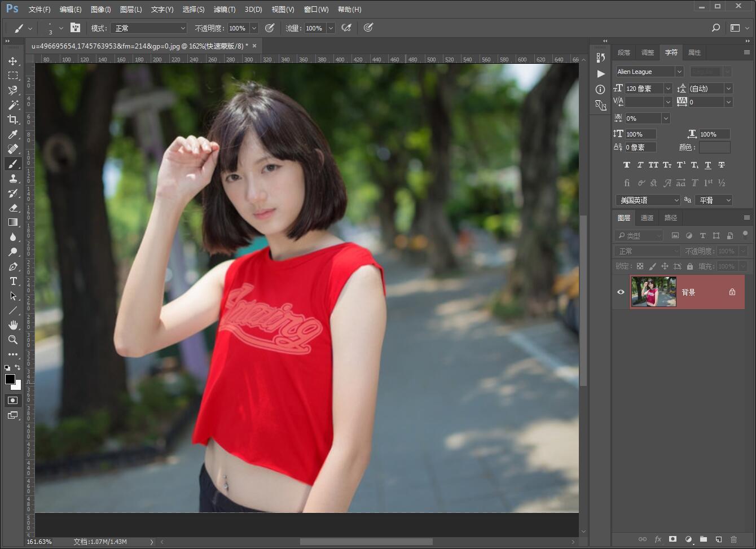Click Create new layer button
The image size is (756, 549).
click(x=718, y=539)
